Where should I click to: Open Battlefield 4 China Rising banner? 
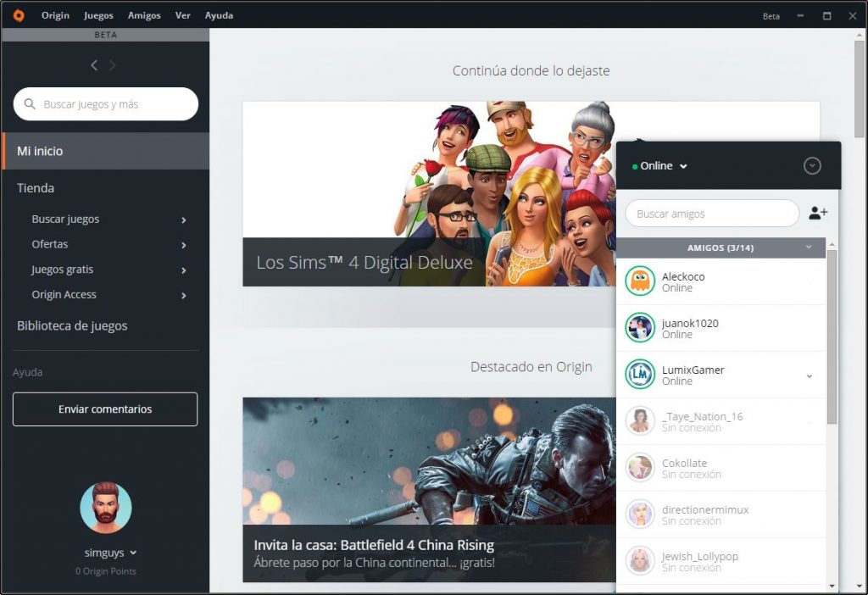click(429, 490)
